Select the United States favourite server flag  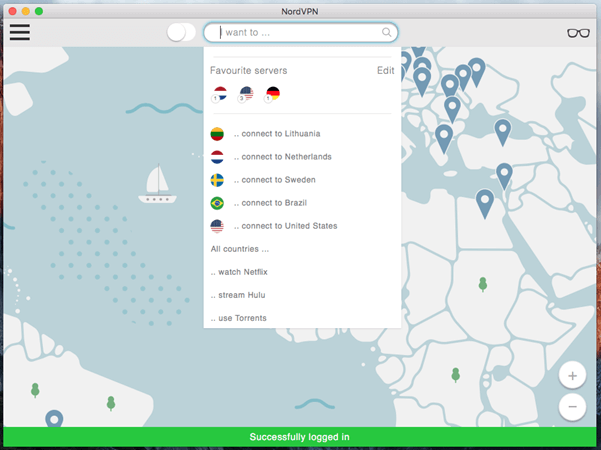[x=246, y=94]
